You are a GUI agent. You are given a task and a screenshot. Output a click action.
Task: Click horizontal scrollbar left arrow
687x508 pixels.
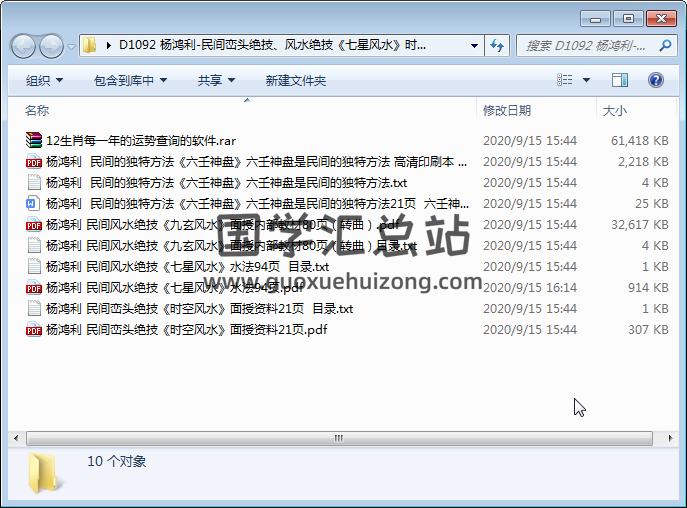[16, 438]
